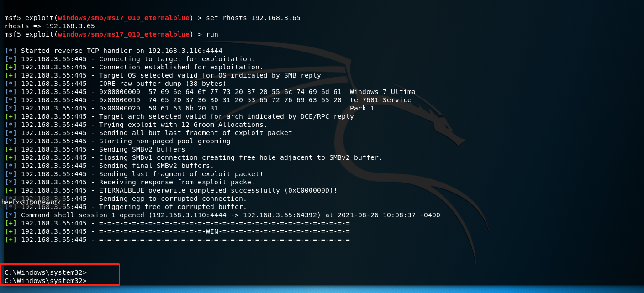Click the 'Sending SMBv2 buffers' line
644x293 pixels.
pyautogui.click(x=95, y=149)
